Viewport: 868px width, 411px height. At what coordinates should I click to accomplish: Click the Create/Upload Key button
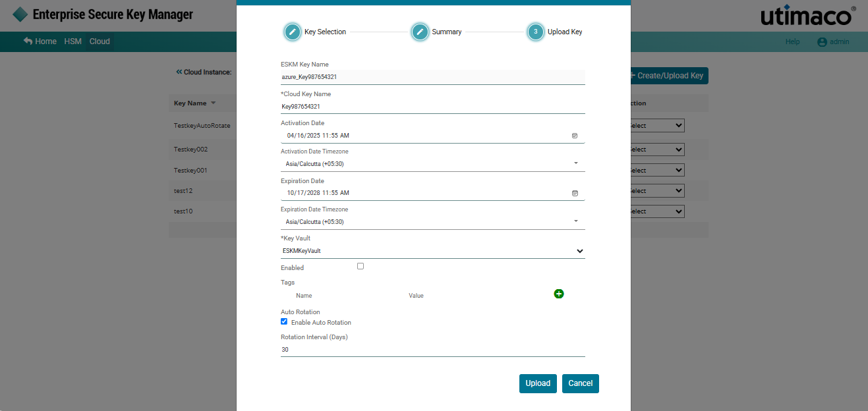[670, 76]
